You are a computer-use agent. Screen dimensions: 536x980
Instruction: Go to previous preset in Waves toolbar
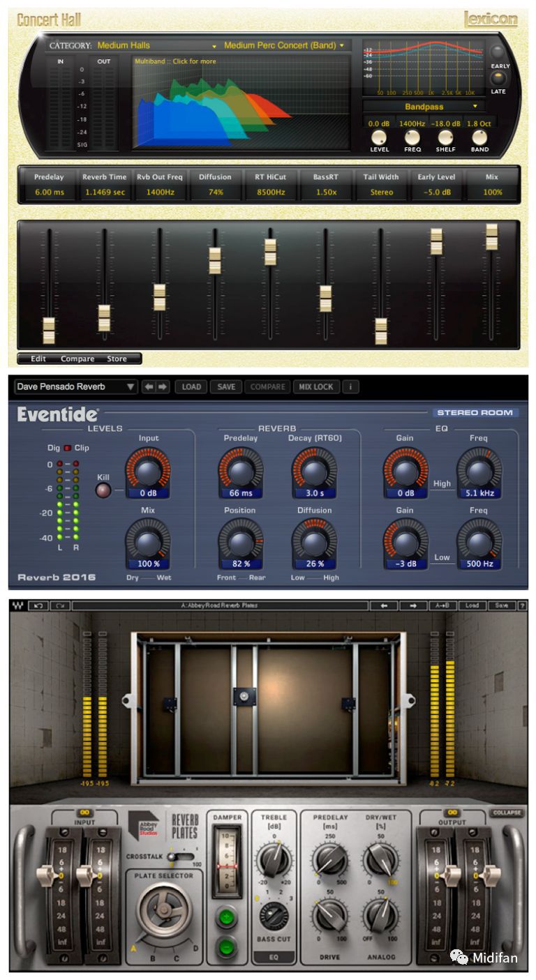pos(384,605)
